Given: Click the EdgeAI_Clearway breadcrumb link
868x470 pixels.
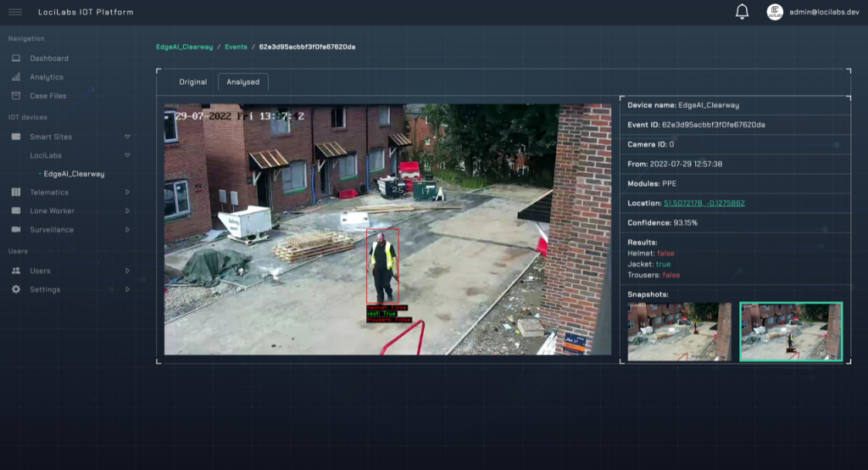Looking at the screenshot, I should click(x=184, y=47).
